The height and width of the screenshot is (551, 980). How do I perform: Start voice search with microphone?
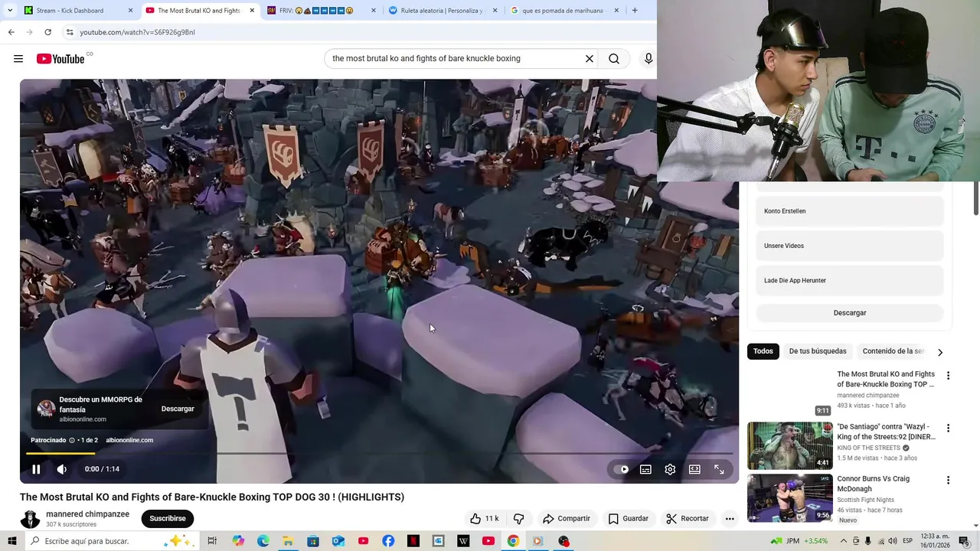(648, 59)
